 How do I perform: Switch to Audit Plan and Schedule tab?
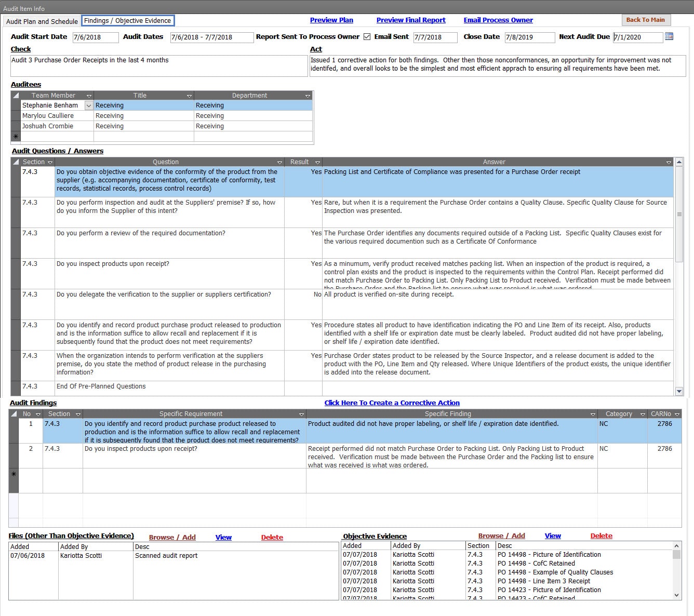(x=42, y=21)
